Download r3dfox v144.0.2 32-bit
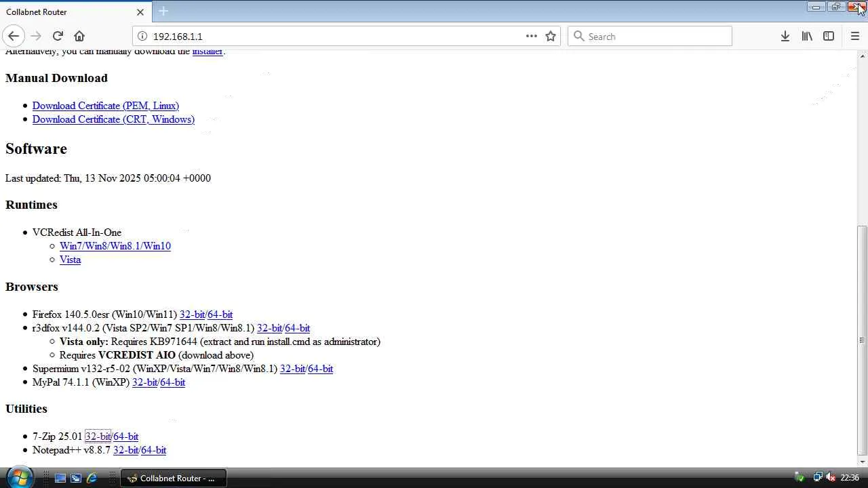868x488 pixels. tap(269, 328)
